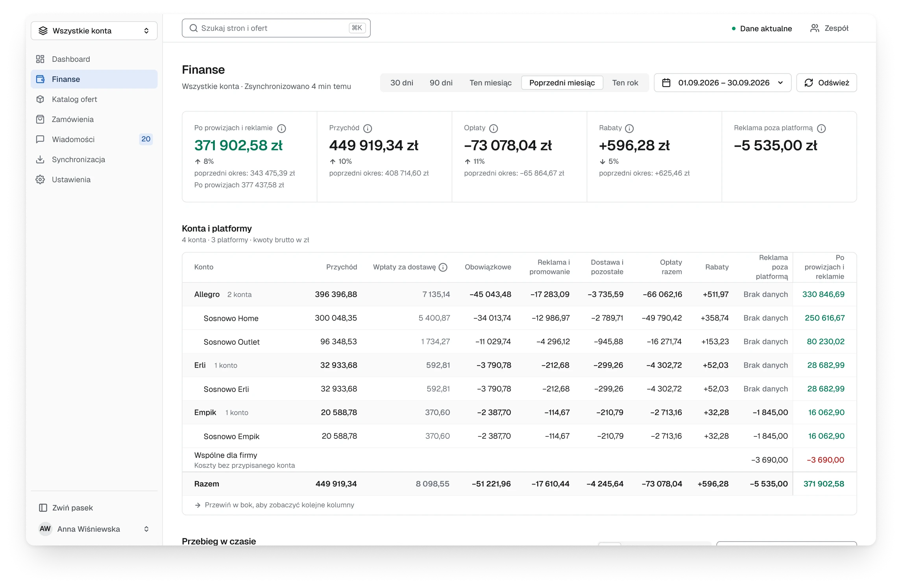Collapse the Empik platform group row

519,412
